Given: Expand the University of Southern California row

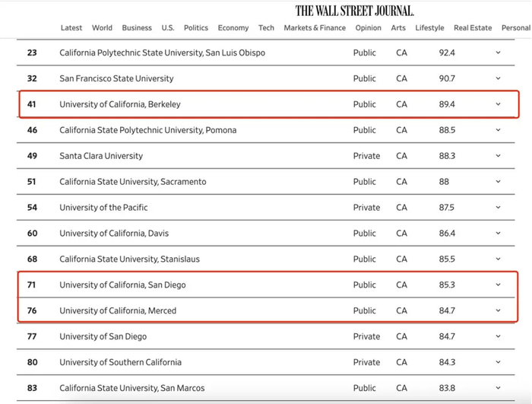Looking at the screenshot, I should click(x=498, y=362).
